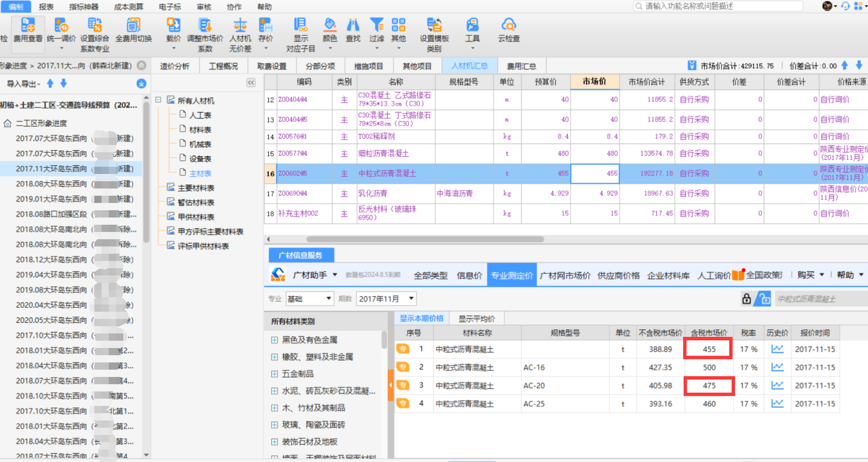Click the 475 含税市场价 value
The image size is (868, 462).
709,386
